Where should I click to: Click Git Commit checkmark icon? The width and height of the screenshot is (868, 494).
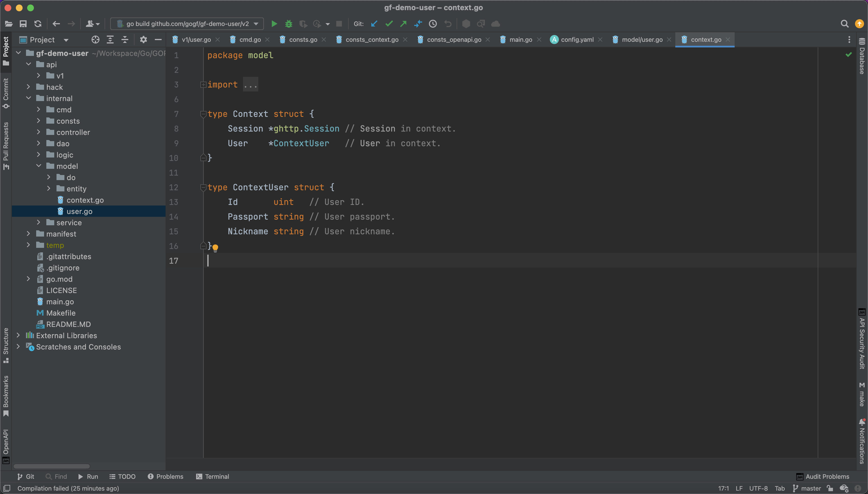coord(389,24)
